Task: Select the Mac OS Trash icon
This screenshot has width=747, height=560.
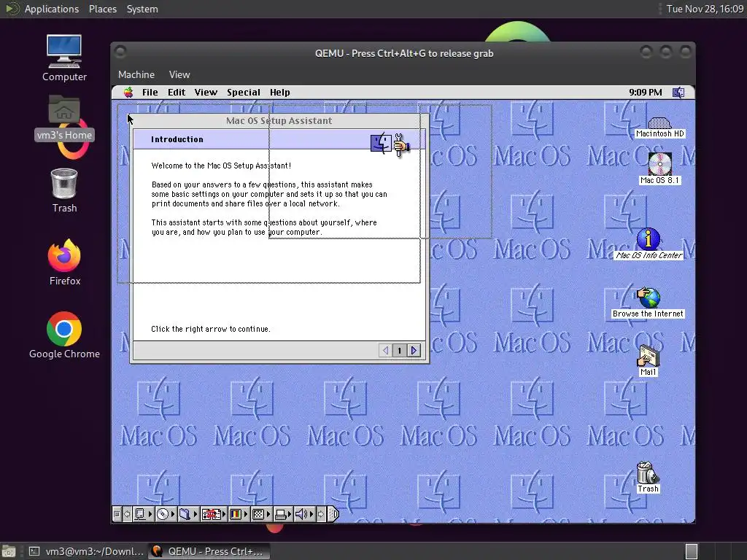Action: 648,477
